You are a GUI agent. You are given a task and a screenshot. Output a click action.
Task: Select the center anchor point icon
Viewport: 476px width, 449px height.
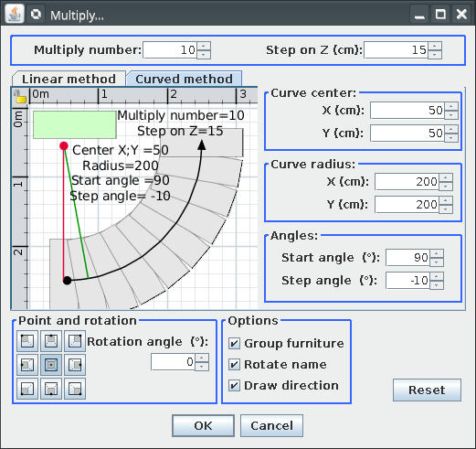[x=51, y=365]
